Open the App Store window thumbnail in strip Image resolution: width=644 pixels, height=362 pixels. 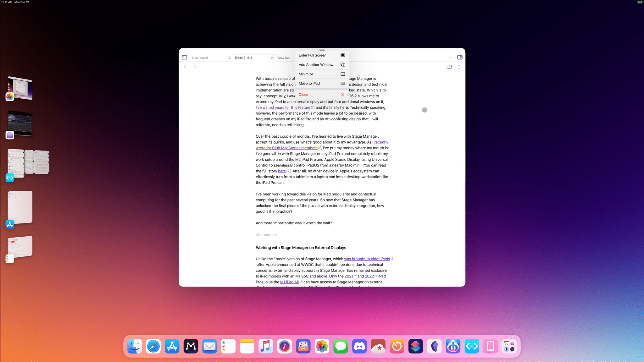tap(20, 207)
